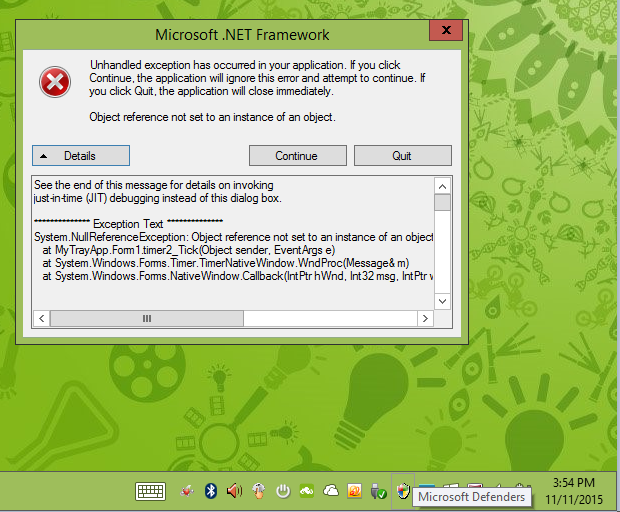Click the muted speaker volume tray icon
The image size is (620, 512).
click(234, 491)
